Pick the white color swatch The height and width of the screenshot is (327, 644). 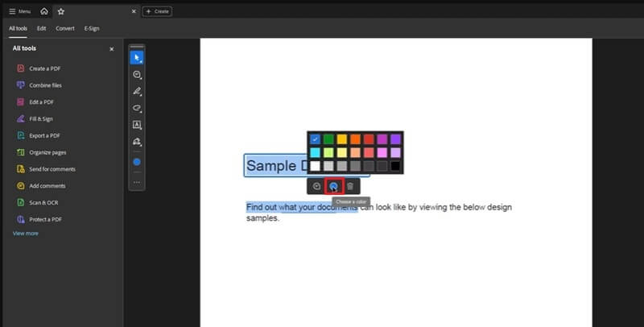click(x=315, y=166)
